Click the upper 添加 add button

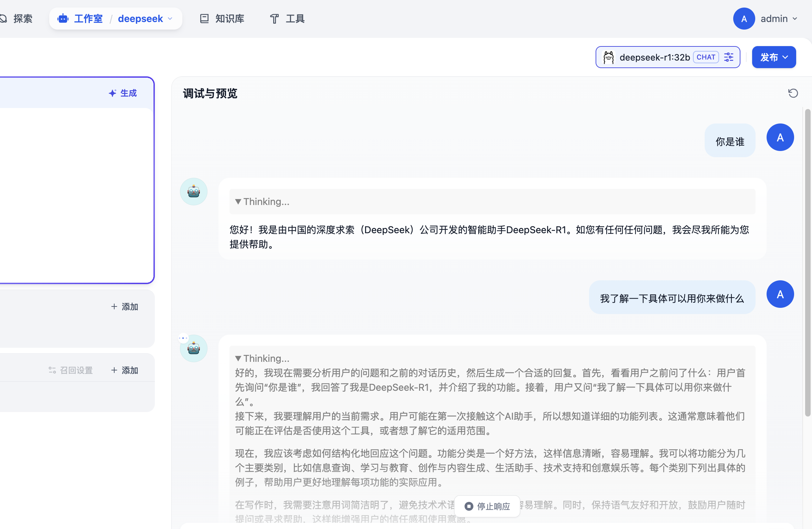pyautogui.click(x=125, y=307)
